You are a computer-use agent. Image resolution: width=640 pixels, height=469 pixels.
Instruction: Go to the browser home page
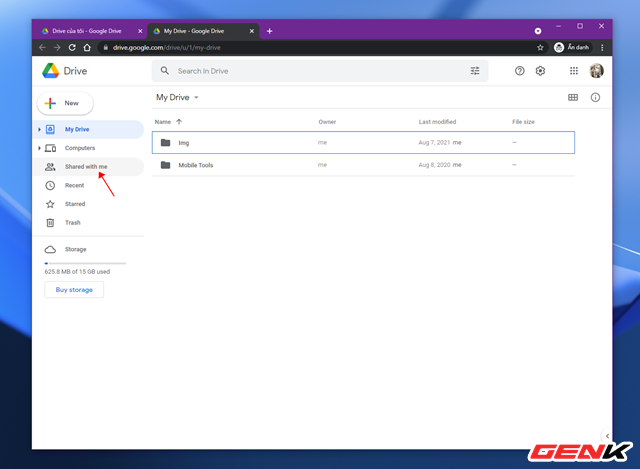[87, 47]
